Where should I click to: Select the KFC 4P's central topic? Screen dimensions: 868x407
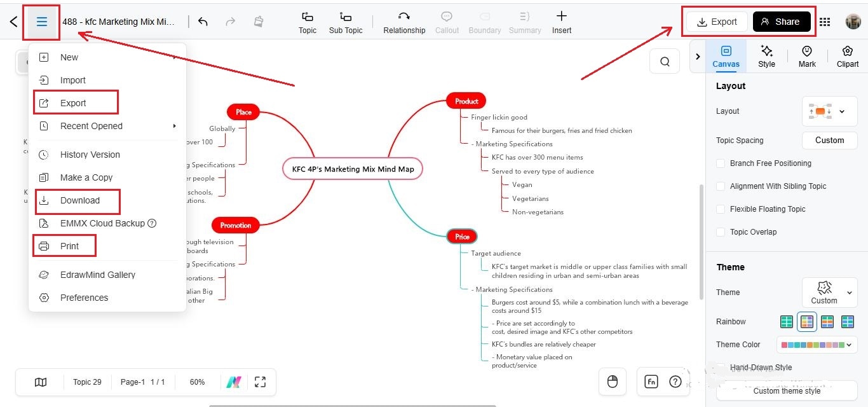[353, 169]
